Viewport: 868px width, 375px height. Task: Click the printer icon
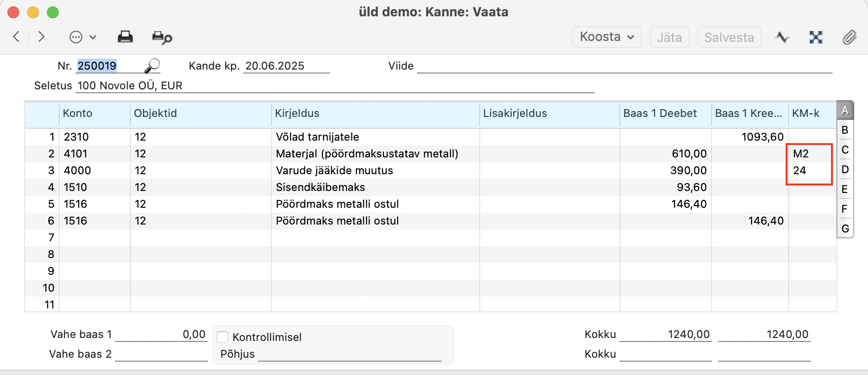(125, 37)
